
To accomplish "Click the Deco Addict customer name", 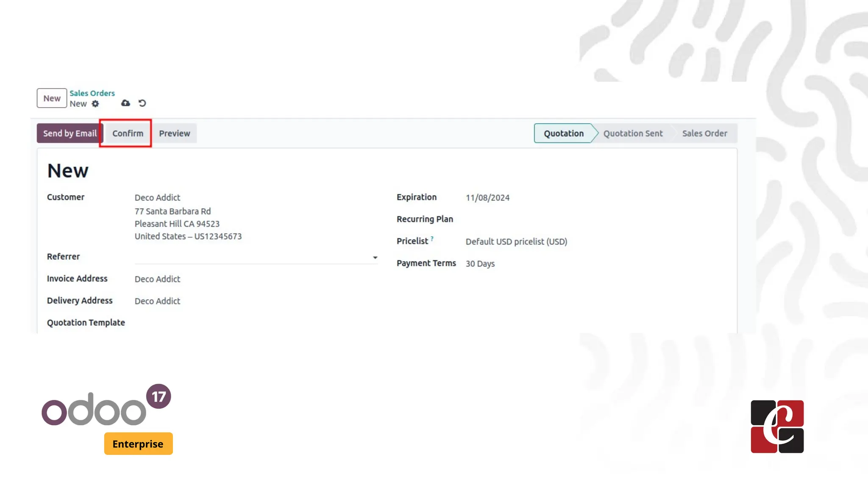I will [x=157, y=198].
